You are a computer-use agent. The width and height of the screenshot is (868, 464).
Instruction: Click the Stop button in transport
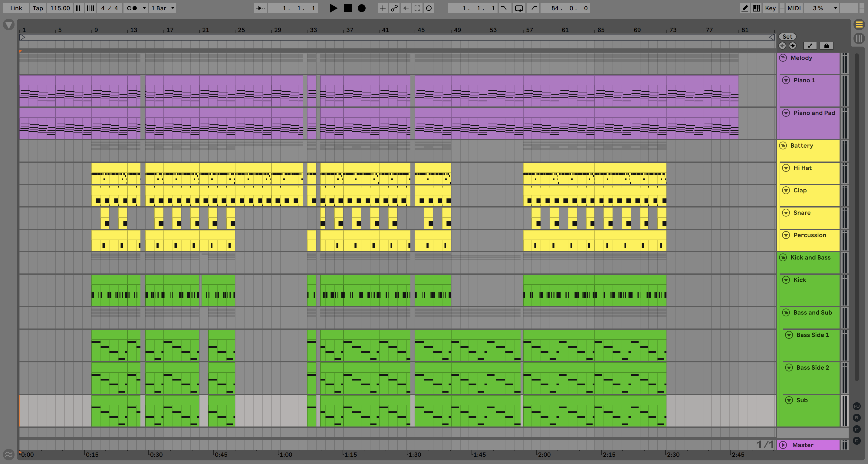click(347, 8)
